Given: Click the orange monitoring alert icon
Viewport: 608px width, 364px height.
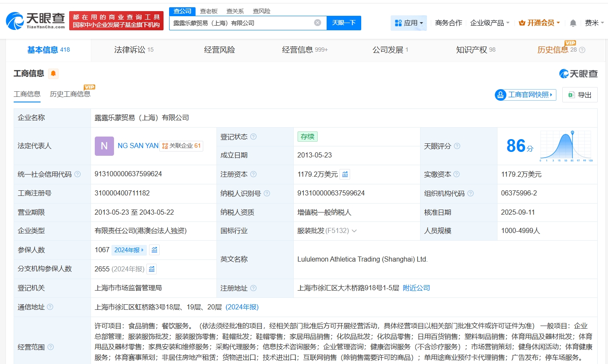Looking at the screenshot, I should (53, 74).
